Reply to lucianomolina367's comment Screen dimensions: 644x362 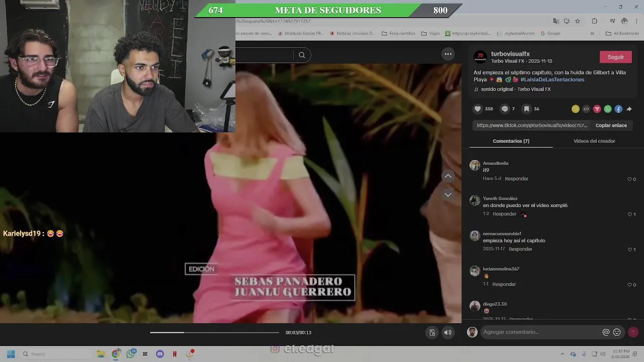[504, 284]
